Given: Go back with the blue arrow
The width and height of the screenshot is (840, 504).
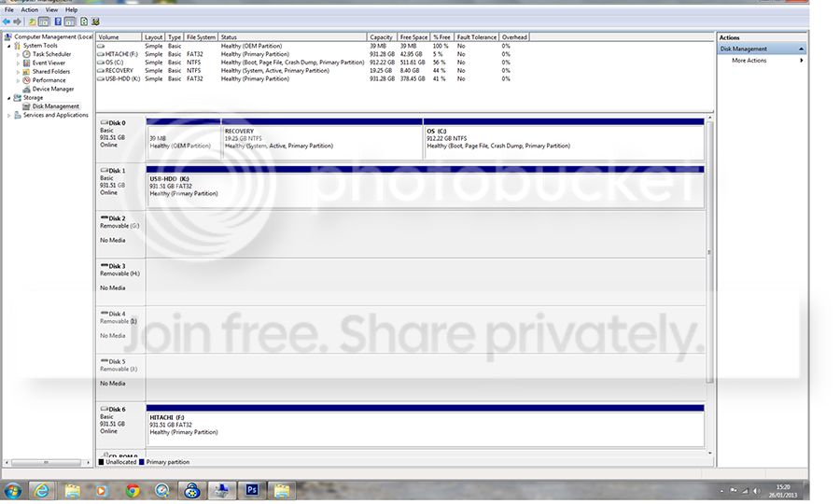Looking at the screenshot, I should (7, 22).
